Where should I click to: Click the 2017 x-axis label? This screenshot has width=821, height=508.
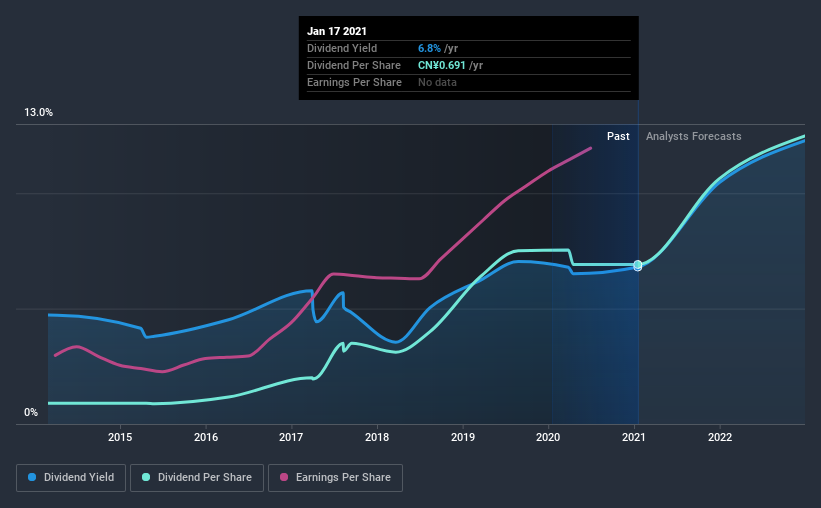291,437
